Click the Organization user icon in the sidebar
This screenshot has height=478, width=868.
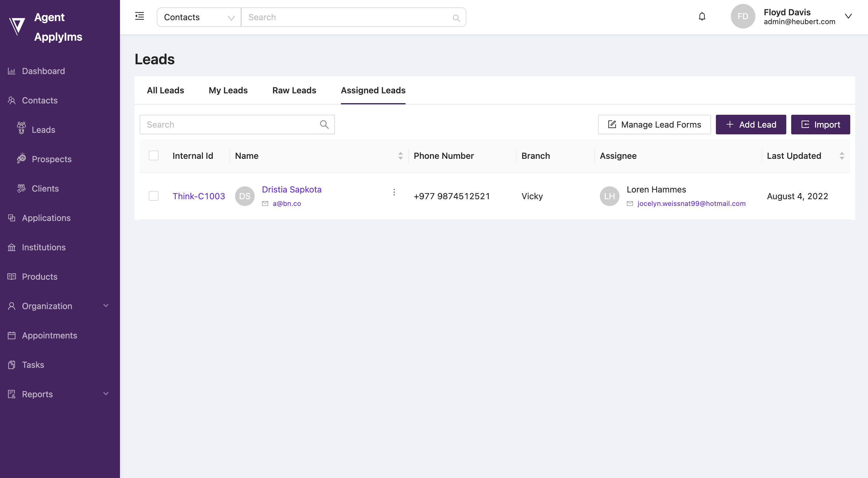tap(11, 306)
